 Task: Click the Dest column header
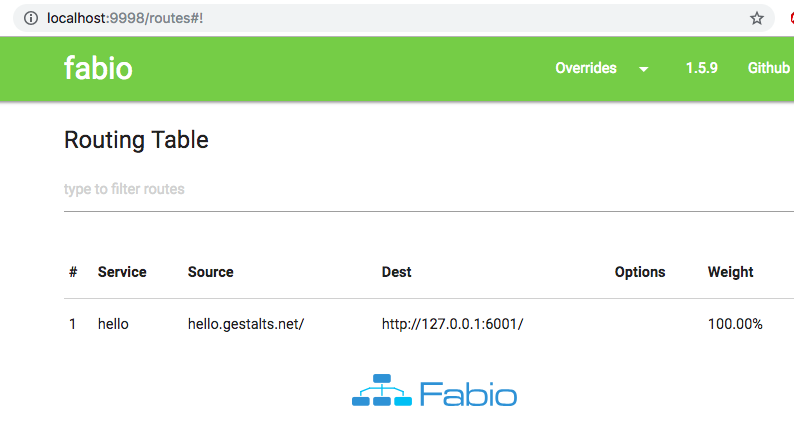coord(396,272)
